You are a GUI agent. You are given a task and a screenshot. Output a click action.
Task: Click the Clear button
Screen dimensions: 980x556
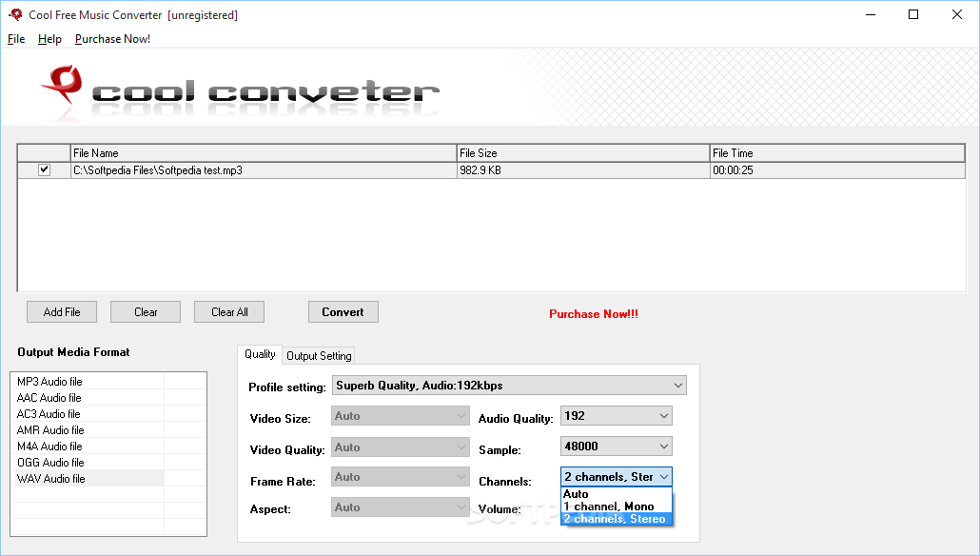pyautogui.click(x=146, y=311)
